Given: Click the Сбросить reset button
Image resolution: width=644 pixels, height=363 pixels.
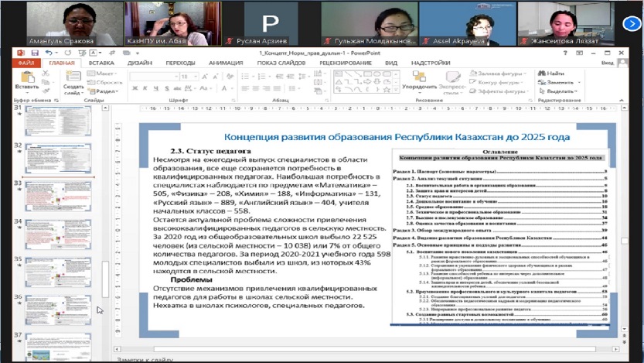Looking at the screenshot, I should [x=109, y=81].
